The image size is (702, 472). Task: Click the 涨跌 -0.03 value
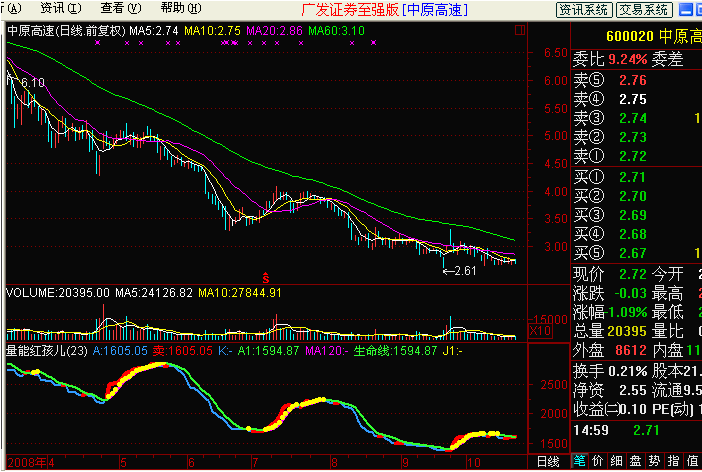tap(630, 293)
